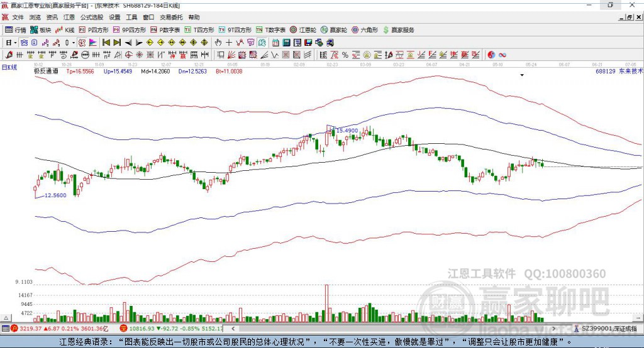The height and width of the screenshot is (348, 644).
Task: Select the hand pan tool
Action: [x=218, y=43]
